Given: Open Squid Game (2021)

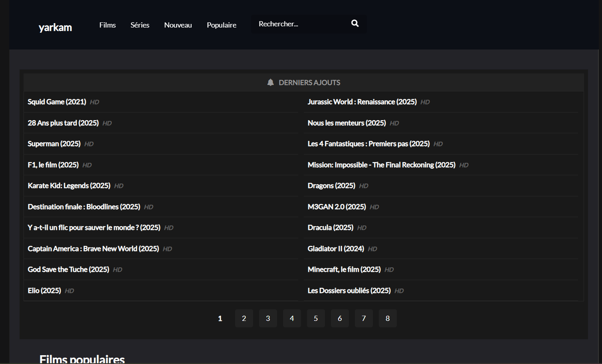Looking at the screenshot, I should [57, 102].
